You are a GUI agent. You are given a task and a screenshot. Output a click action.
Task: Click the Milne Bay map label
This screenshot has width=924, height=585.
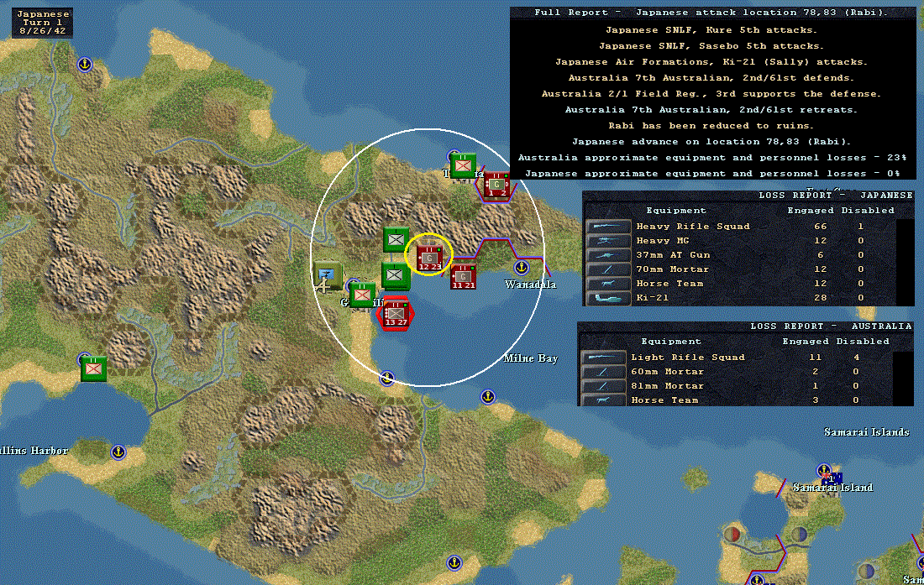tap(531, 358)
